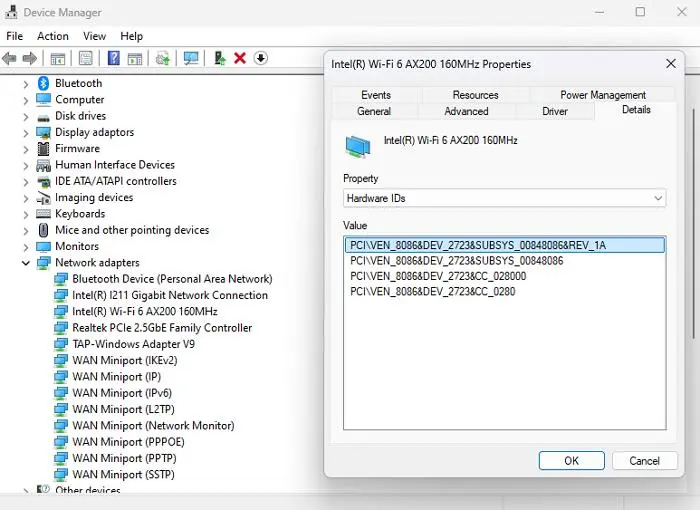
Task: Switch to the Events tab
Action: tap(375, 95)
